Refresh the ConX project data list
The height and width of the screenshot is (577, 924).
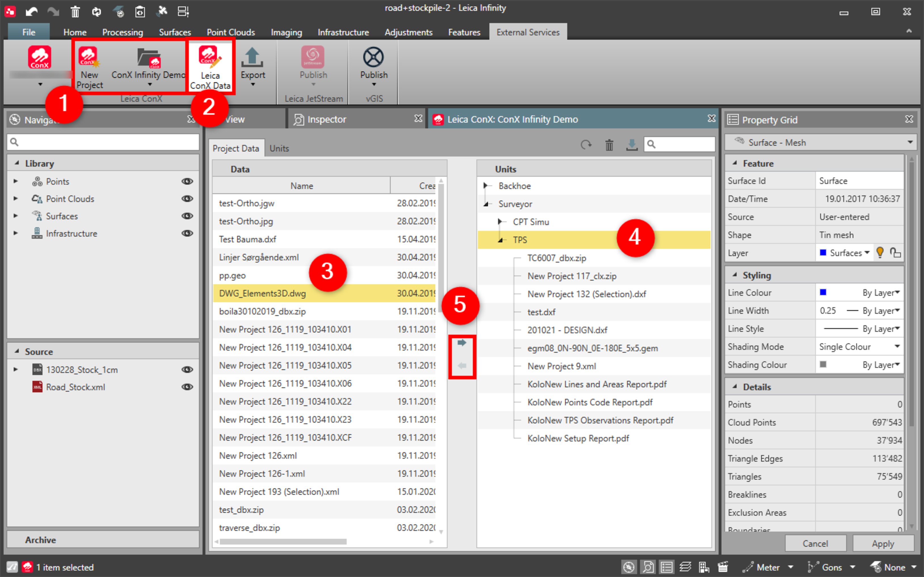[x=586, y=145]
